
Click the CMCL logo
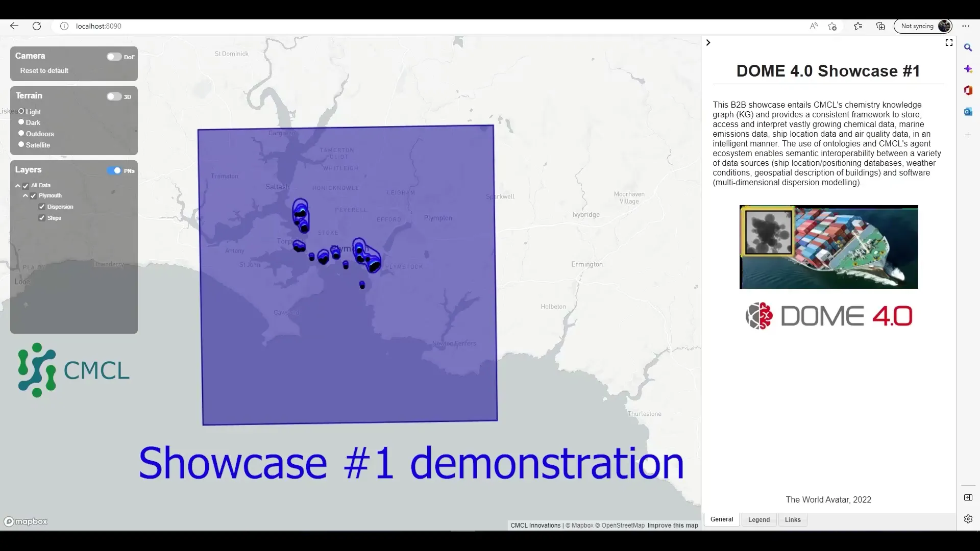pyautogui.click(x=73, y=370)
